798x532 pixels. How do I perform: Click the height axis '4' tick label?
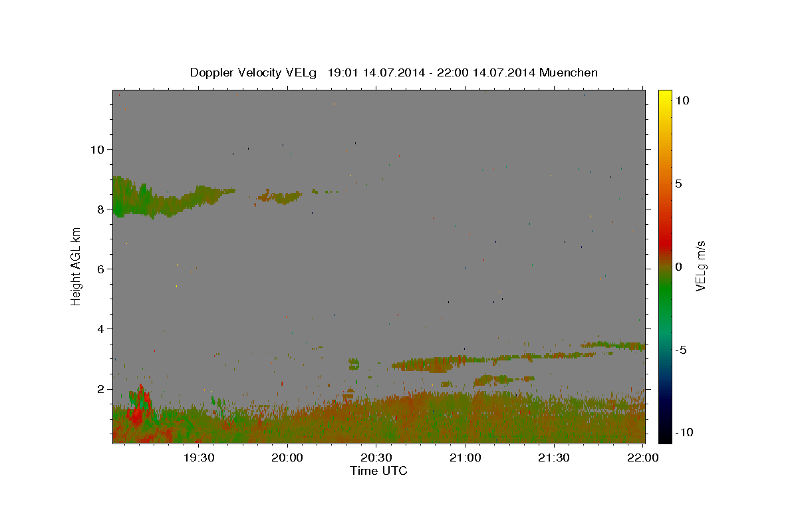click(100, 329)
